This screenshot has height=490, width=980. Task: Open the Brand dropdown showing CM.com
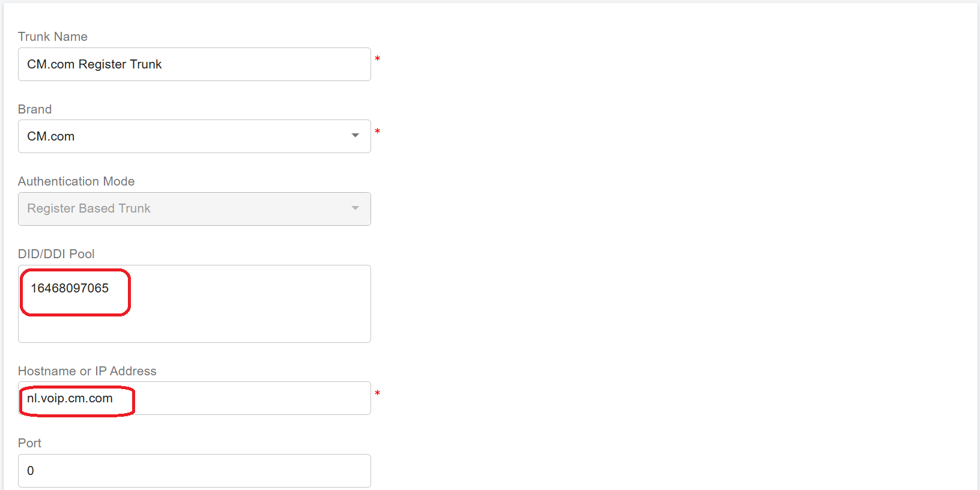(x=180, y=136)
